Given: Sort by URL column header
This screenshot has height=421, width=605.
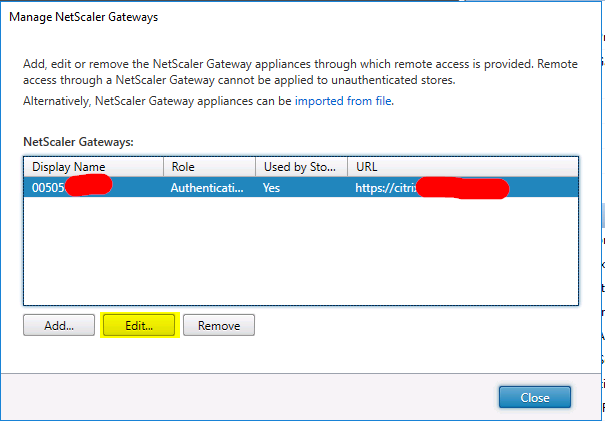Looking at the screenshot, I should click(463, 167).
